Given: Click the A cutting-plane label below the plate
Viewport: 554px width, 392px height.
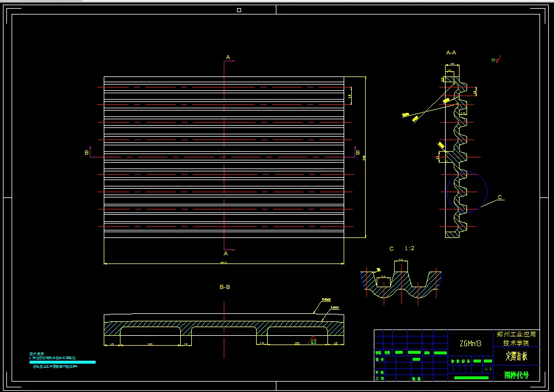Looking at the screenshot, I should coord(226,254).
